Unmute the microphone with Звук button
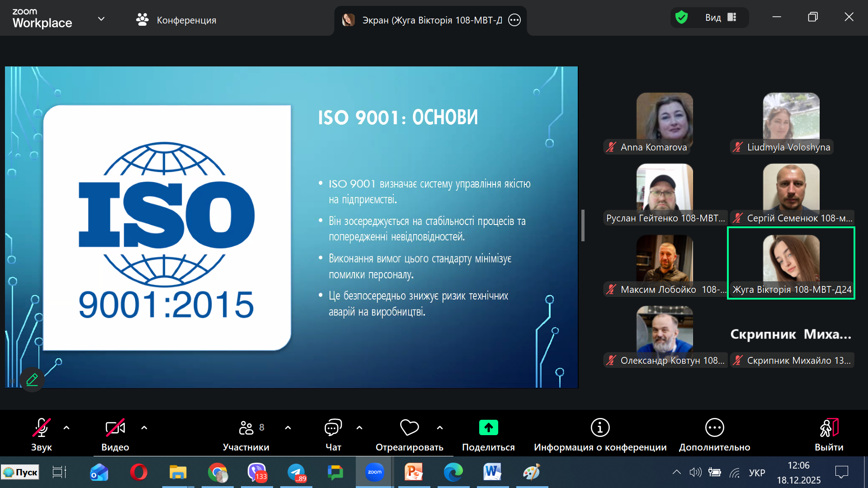This screenshot has height=488, width=868. pyautogui.click(x=41, y=427)
